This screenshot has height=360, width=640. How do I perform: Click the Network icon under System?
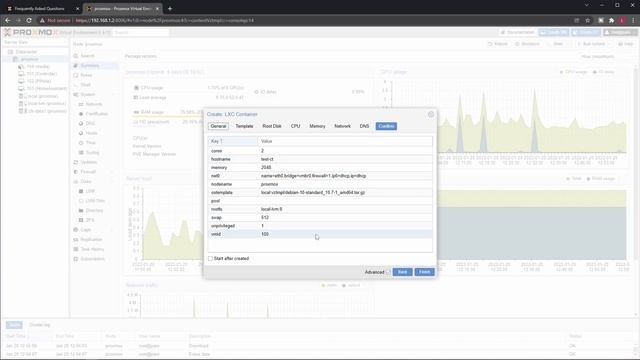(81, 104)
